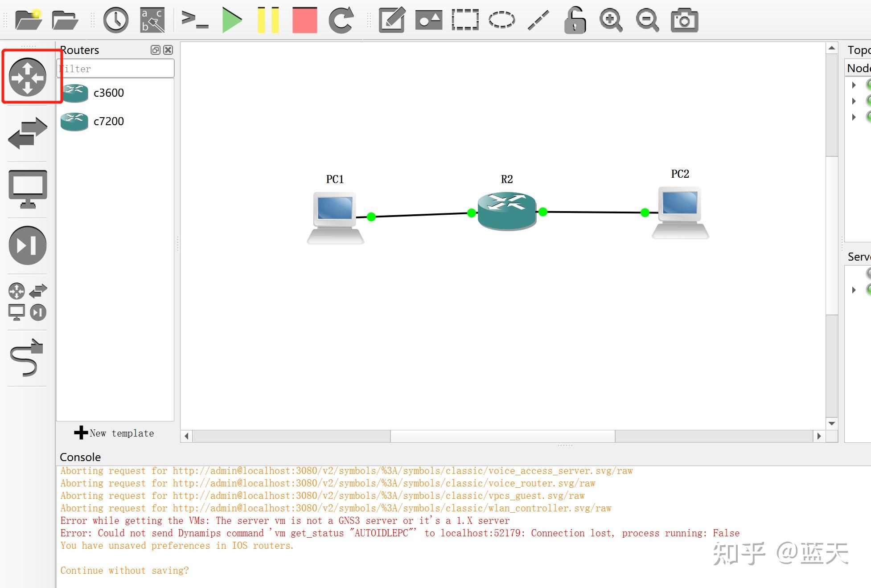Start all nodes with green play

pos(232,20)
